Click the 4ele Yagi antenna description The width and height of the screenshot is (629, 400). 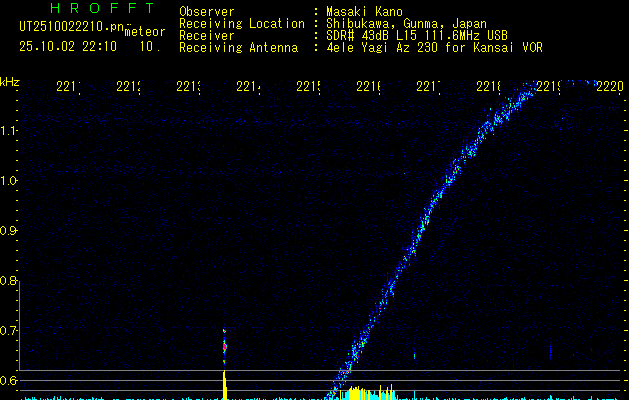(434, 47)
